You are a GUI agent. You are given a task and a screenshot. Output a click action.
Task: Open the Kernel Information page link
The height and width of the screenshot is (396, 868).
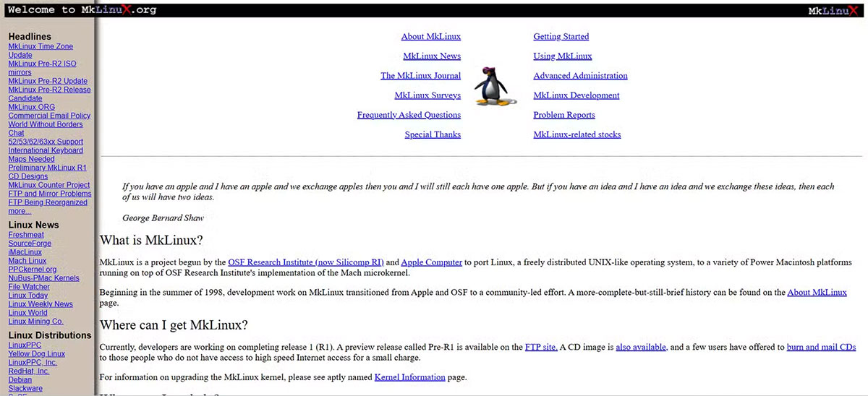(409, 378)
